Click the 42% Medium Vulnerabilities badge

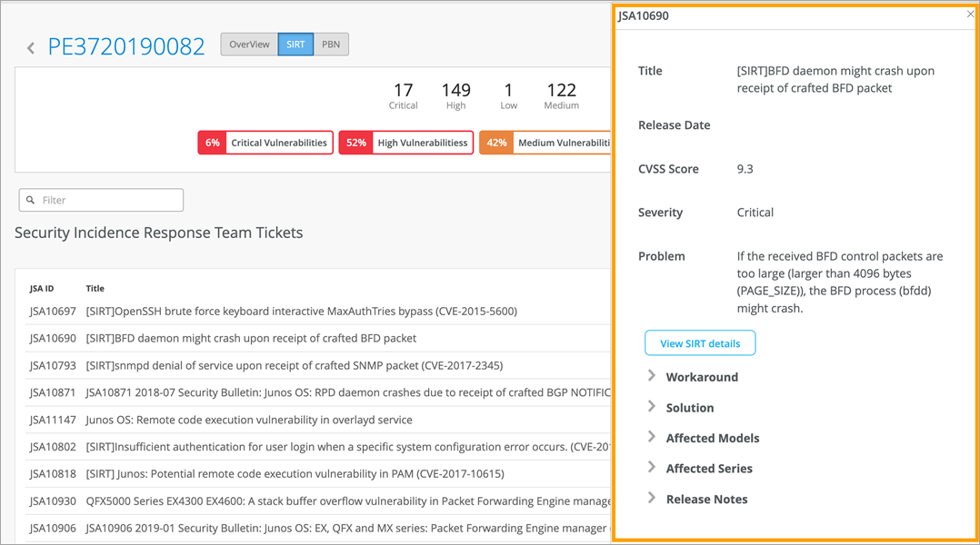click(544, 143)
